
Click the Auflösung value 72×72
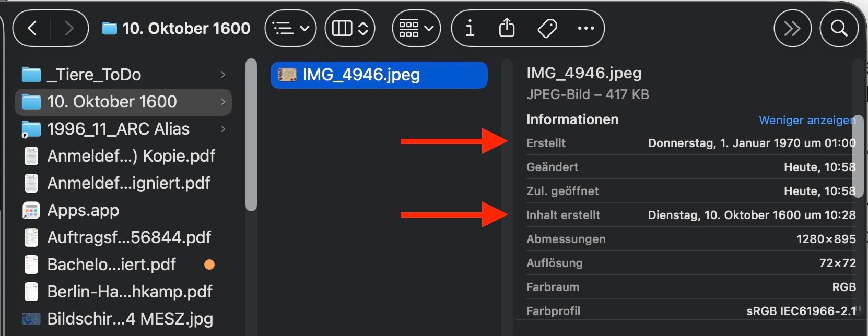point(837,263)
